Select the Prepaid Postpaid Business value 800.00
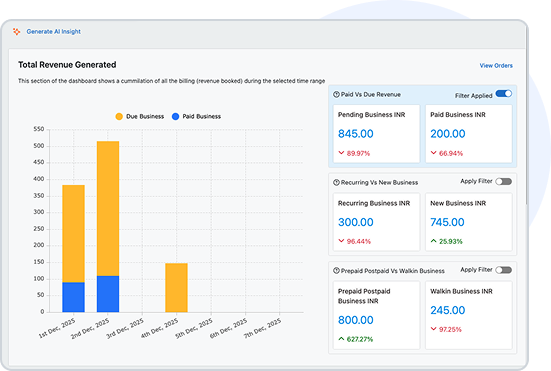The width and height of the screenshot is (551, 371). 356,320
